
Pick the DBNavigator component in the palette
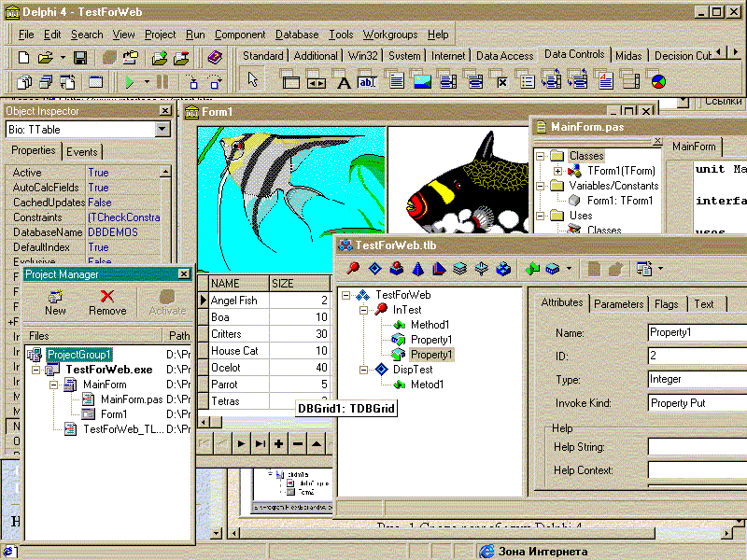click(x=316, y=80)
